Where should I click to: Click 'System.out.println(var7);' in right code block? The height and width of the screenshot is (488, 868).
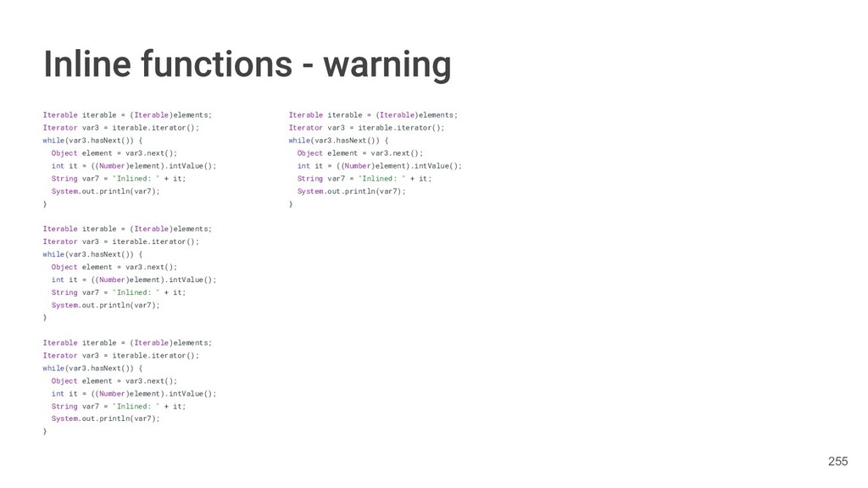[351, 191]
